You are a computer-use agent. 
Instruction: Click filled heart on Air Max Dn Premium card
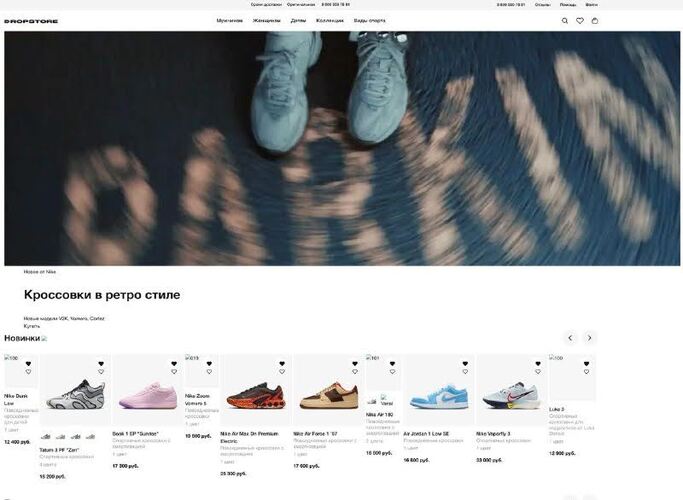click(x=282, y=364)
